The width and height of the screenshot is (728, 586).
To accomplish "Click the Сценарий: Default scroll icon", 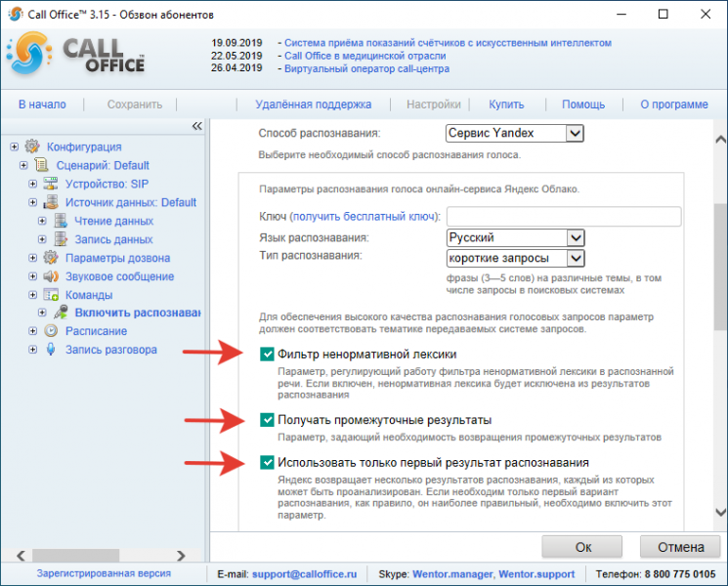I will (41, 165).
